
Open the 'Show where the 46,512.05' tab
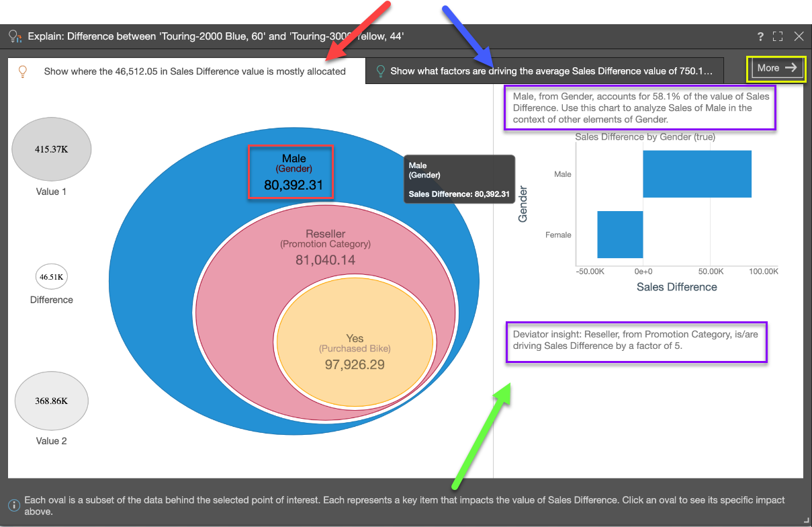pos(195,71)
